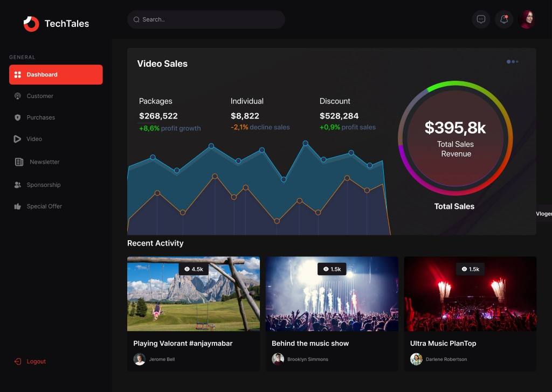The width and height of the screenshot is (552, 392).
Task: Open Playing Valorant #anjaymabar title
Action: point(183,344)
